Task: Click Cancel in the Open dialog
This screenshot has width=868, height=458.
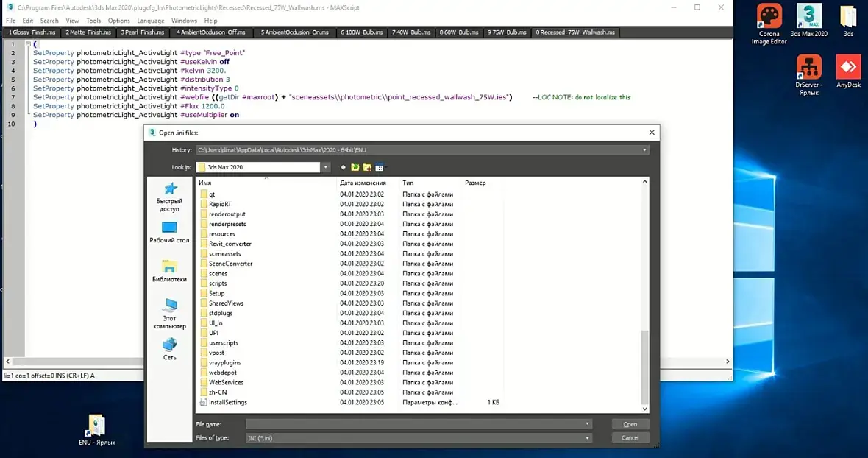Action: click(630, 438)
